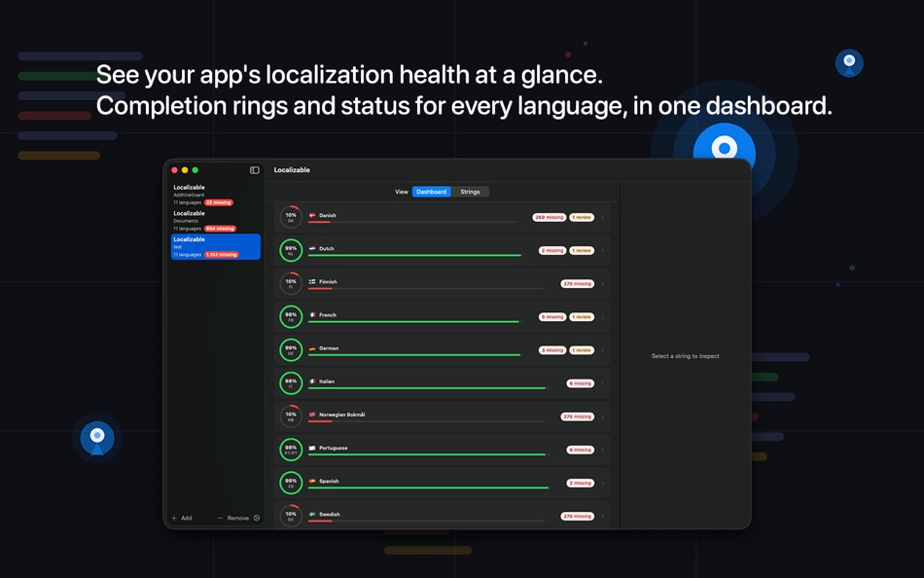Image resolution: width=924 pixels, height=578 pixels.
Task: Click Danish 1 review badge
Action: coord(582,217)
